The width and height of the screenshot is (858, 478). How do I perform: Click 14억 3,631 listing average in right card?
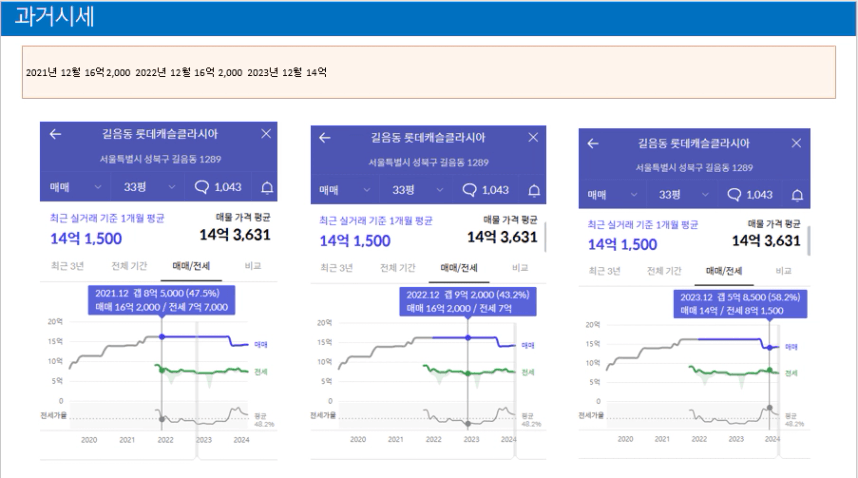click(x=766, y=241)
